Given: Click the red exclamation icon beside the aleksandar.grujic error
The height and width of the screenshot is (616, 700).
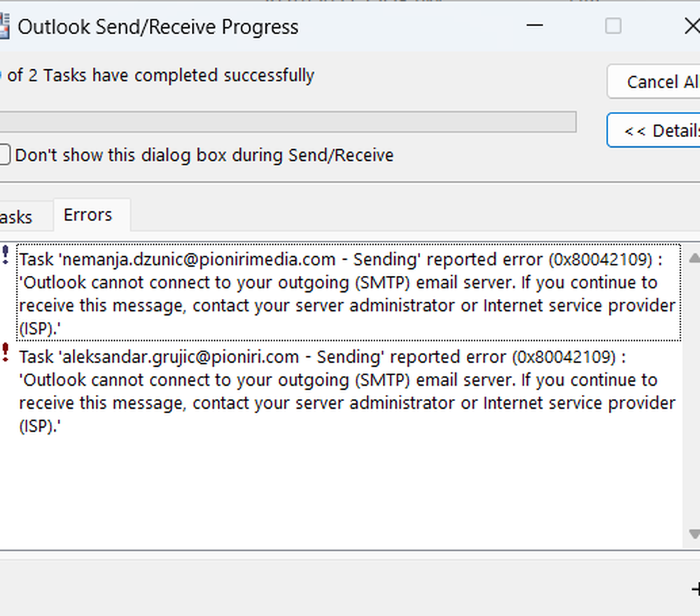Looking at the screenshot, I should point(6,352).
